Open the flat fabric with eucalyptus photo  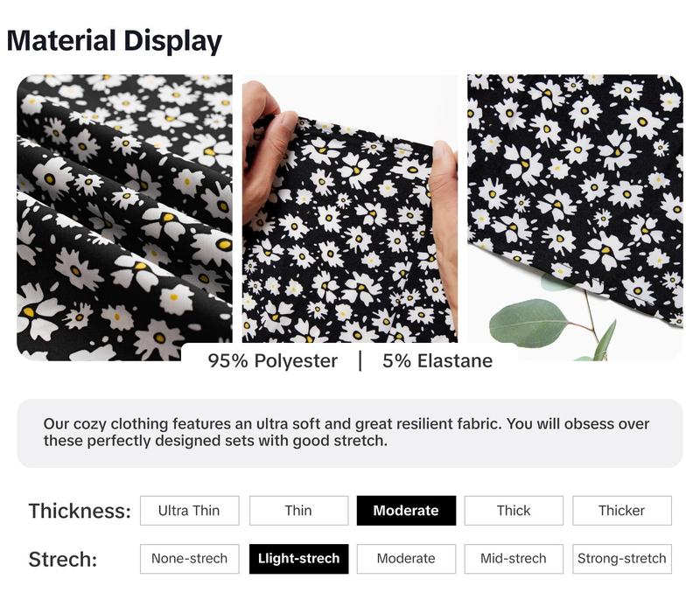(576, 217)
